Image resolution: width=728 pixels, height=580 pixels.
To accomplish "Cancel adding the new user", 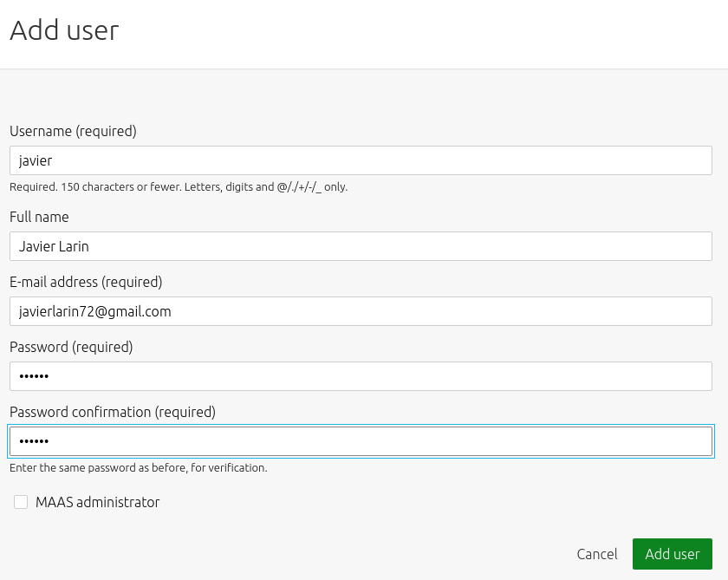I will click(596, 554).
